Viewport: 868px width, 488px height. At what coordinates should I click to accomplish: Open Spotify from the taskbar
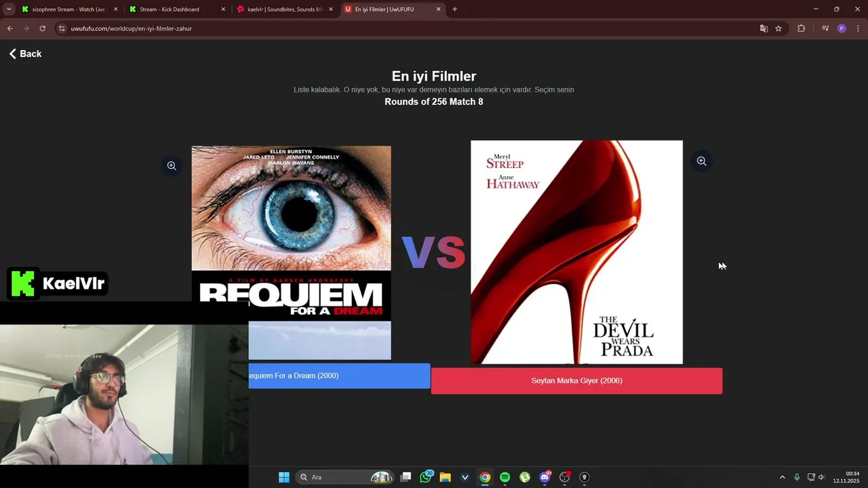505,477
